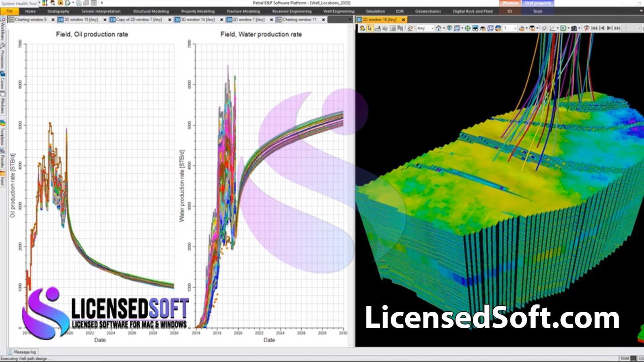Click the home view icon in 3D toolbar
The height and width of the screenshot is (362, 644).
click(x=439, y=28)
